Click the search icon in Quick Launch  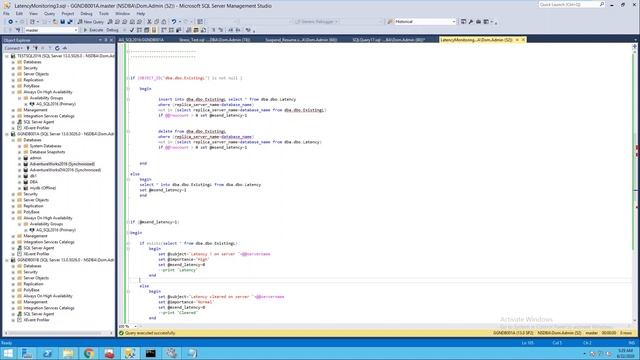point(602,4)
